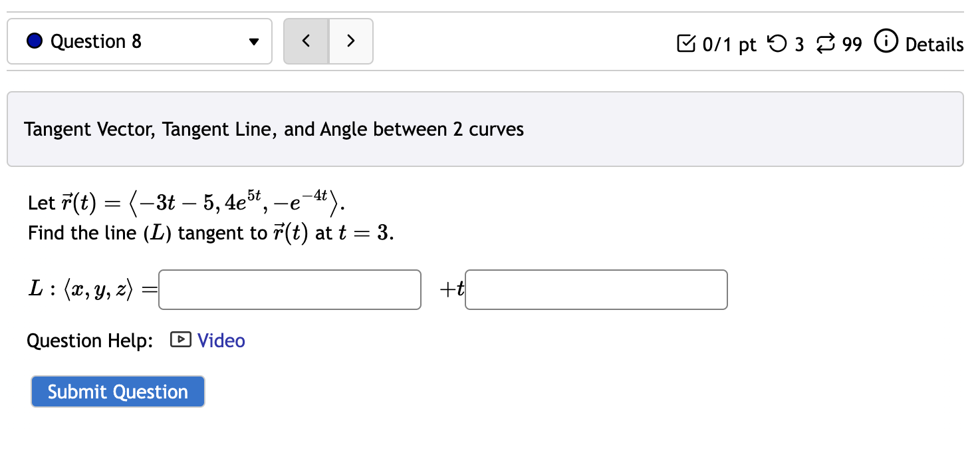Viewport: 980px width, 455px height.
Task: Submit the answer with Submit Question
Action: pyautogui.click(x=117, y=392)
